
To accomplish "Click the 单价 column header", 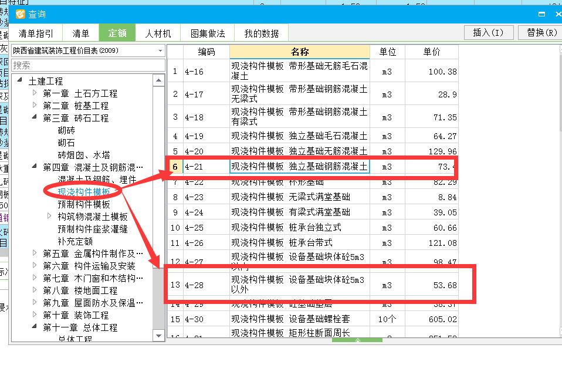I will click(x=432, y=52).
